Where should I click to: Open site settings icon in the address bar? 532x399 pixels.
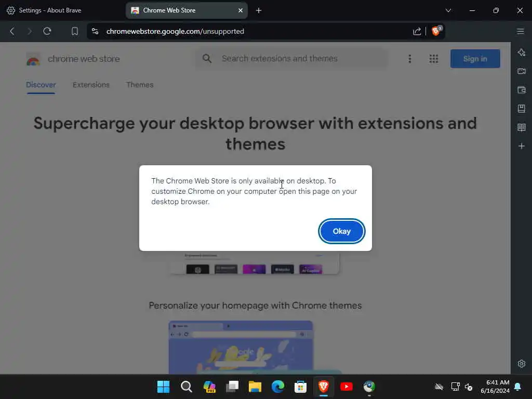95,31
